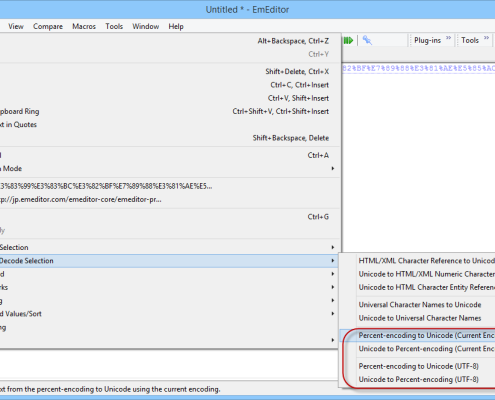Select the Text in Quotes entry

170,125
